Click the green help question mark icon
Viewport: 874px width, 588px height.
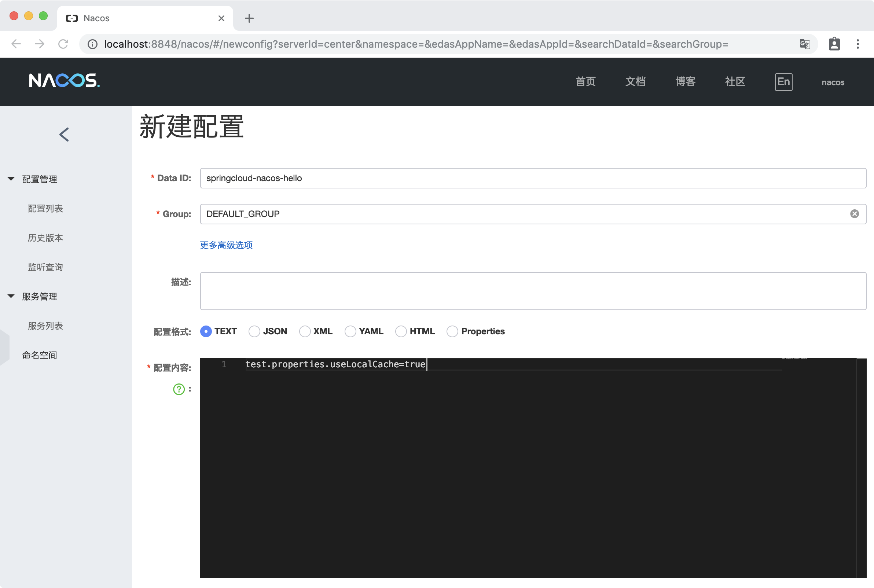179,389
